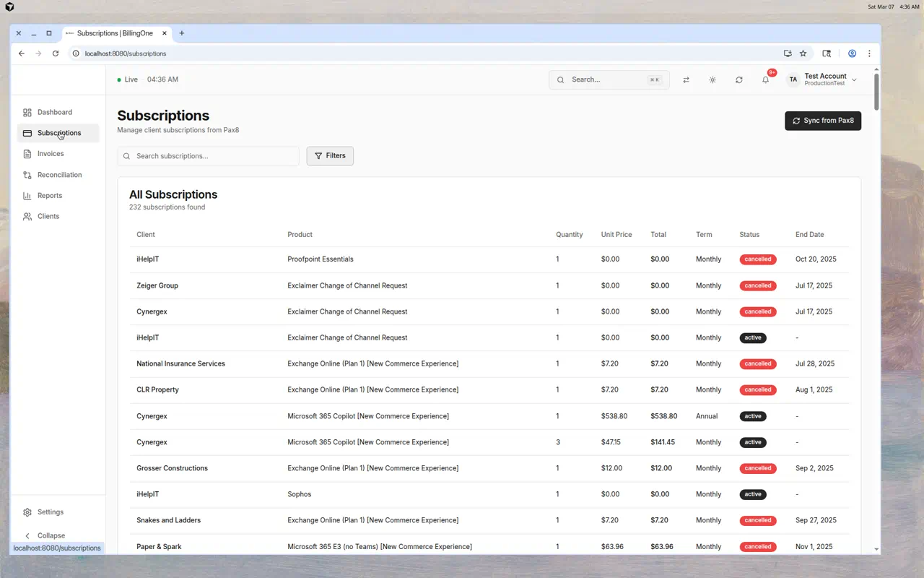Image resolution: width=924 pixels, height=578 pixels.
Task: Click the browser address bar
Action: pyautogui.click(x=426, y=53)
